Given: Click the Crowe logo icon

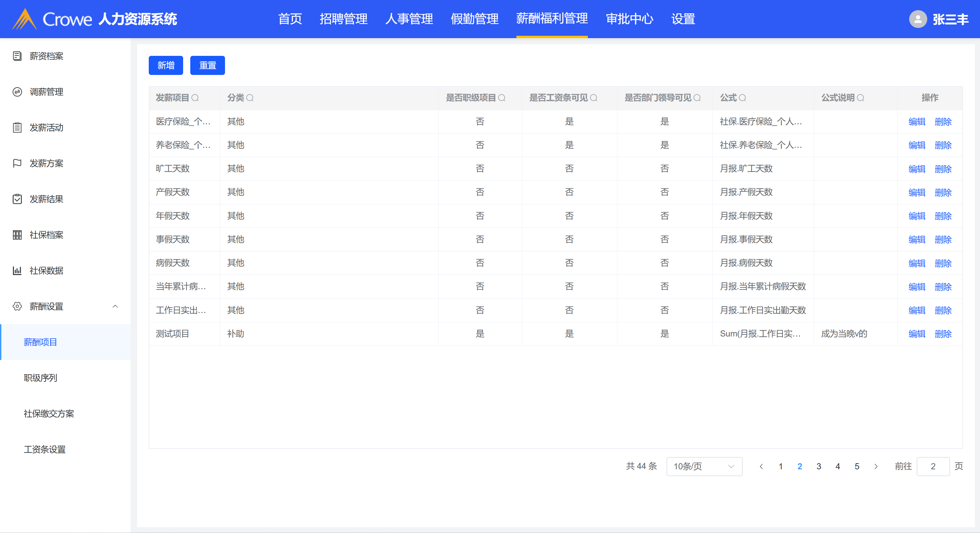Looking at the screenshot, I should pyautogui.click(x=25, y=19).
